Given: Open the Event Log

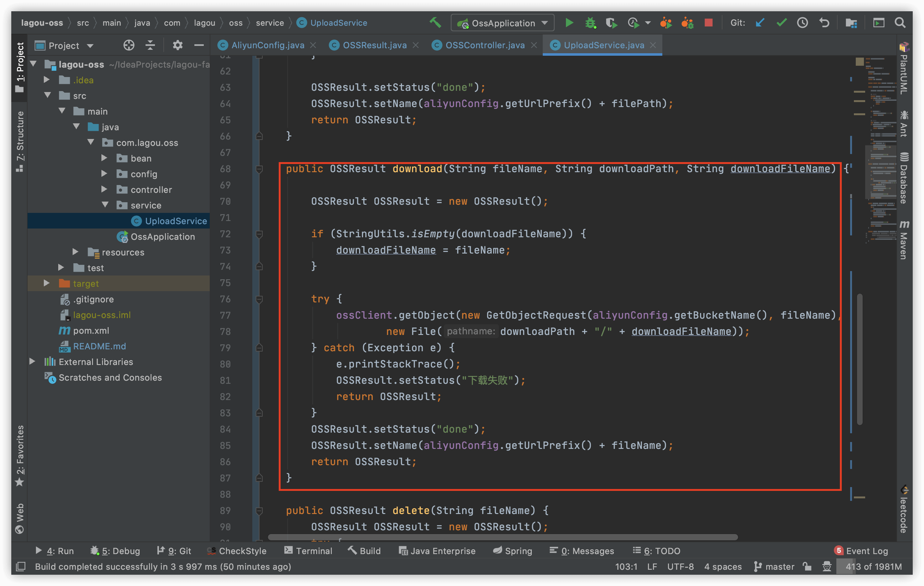Looking at the screenshot, I should pos(861,550).
